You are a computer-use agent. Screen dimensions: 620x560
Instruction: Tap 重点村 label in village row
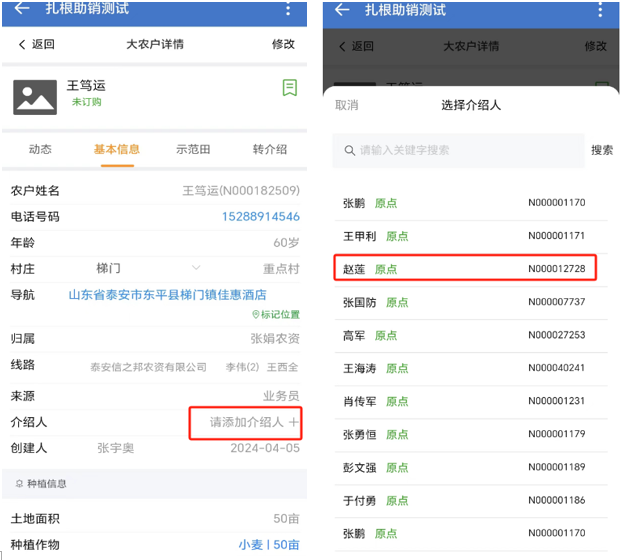coord(282,269)
